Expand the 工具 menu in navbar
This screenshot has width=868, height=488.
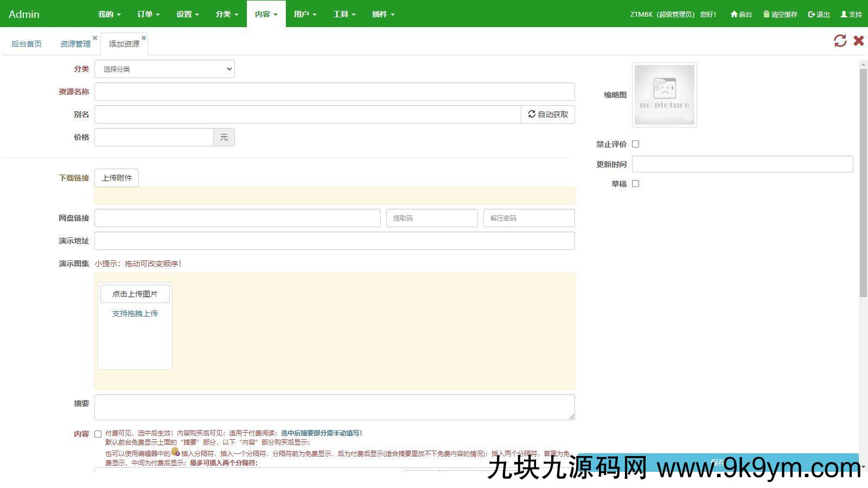343,14
